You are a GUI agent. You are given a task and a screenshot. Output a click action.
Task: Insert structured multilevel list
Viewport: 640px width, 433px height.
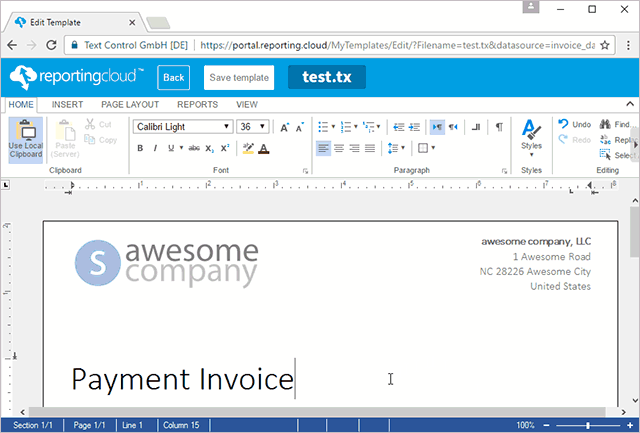pos(369,127)
